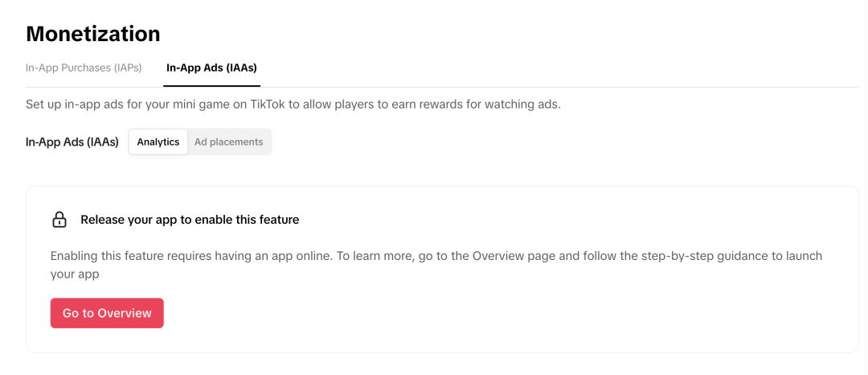Click the In-App Ads (IAAs) label beside Analytics
Screen dimensions: 868x375
coord(72,142)
